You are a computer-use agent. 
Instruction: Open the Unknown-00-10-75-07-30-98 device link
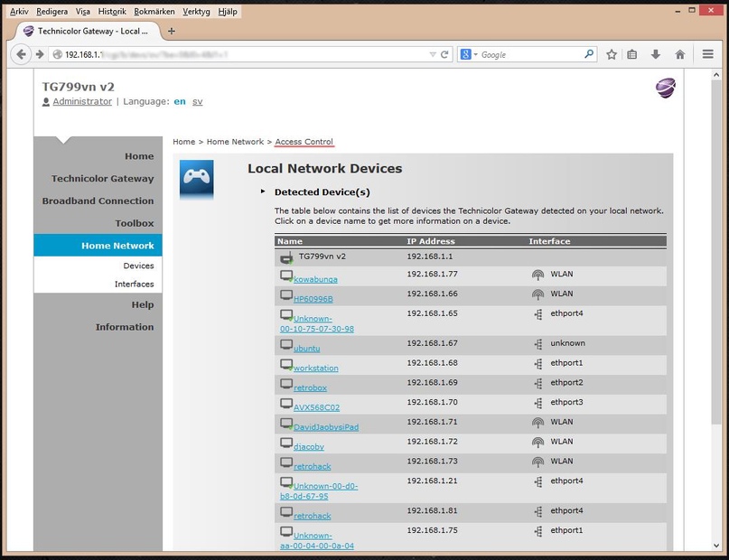[317, 323]
